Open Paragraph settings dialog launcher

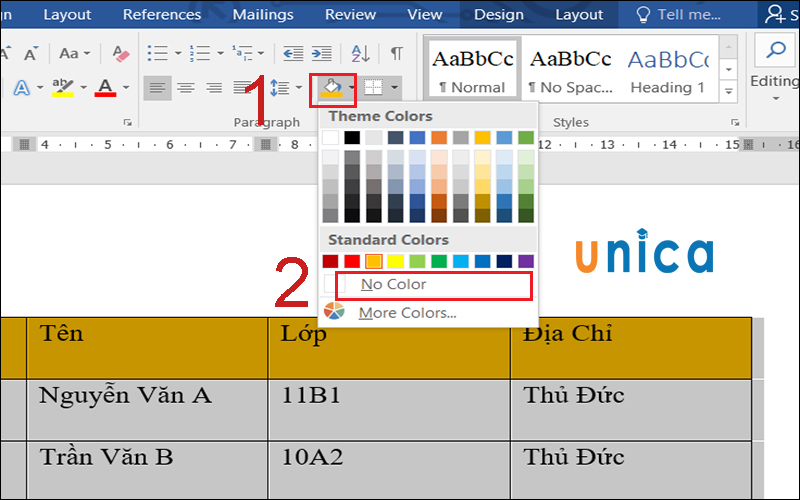[x=128, y=122]
